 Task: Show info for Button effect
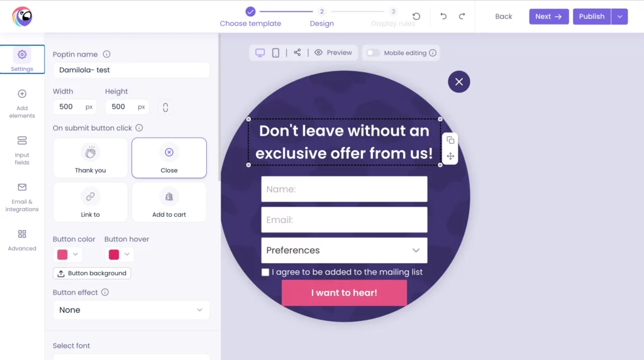click(x=105, y=292)
